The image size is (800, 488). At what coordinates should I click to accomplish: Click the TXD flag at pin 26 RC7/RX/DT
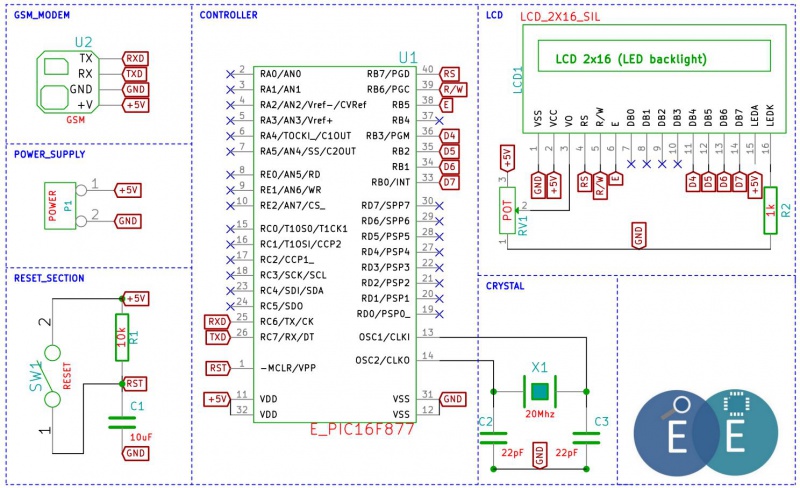click(217, 337)
